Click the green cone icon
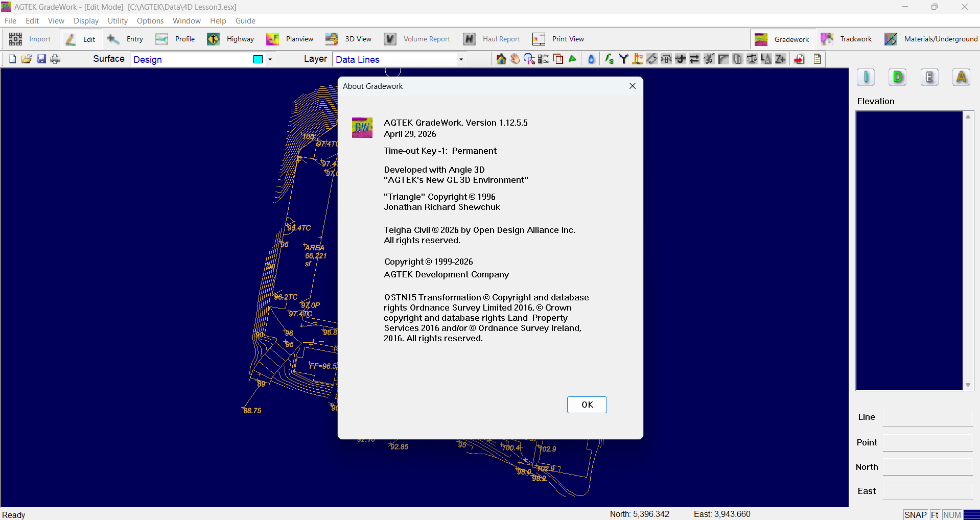Screen dimensions: 980x520 pyautogui.click(x=572, y=59)
